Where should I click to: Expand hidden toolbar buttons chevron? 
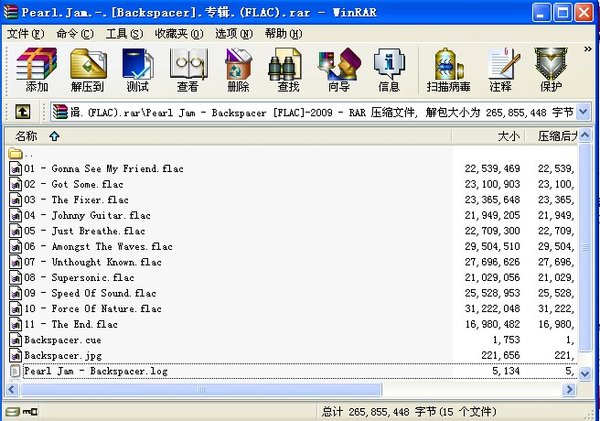coord(587,49)
